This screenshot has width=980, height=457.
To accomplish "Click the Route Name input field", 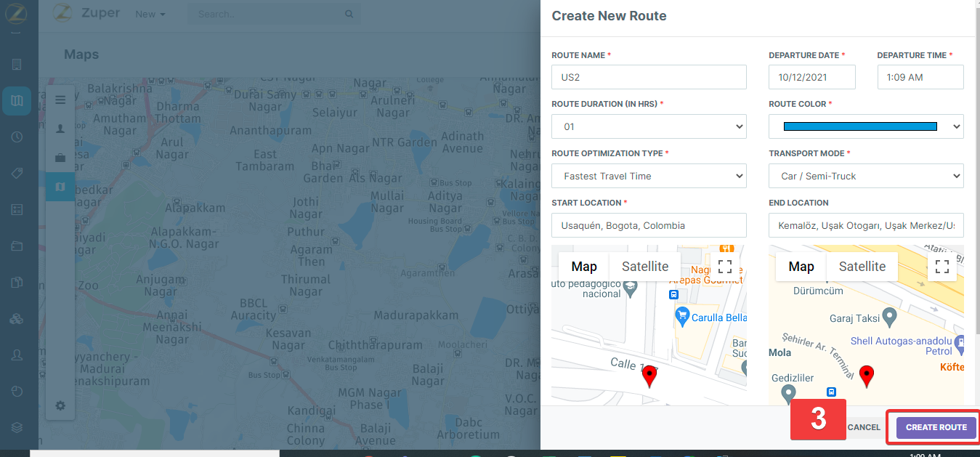I will click(x=649, y=77).
